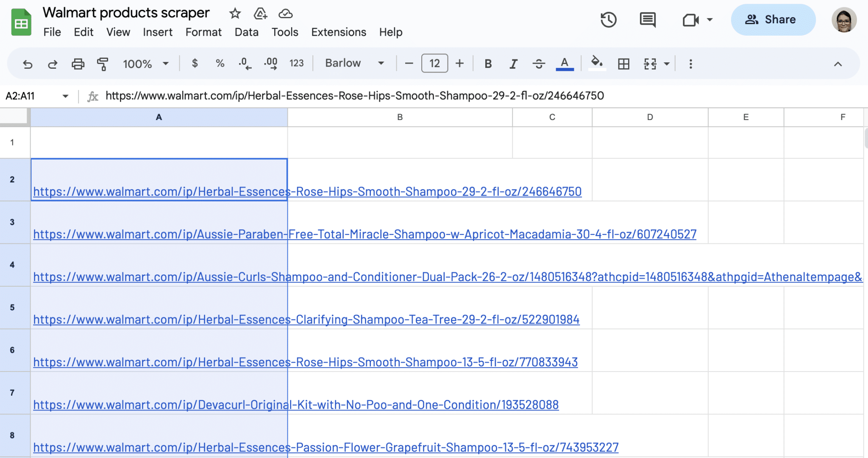Toggle strikethrough formatting

tap(538, 64)
